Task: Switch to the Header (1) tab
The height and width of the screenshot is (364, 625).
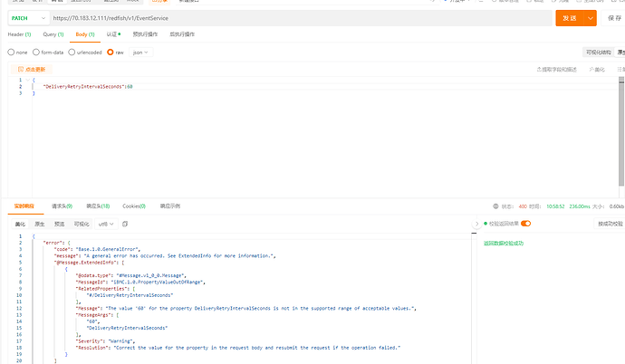Action: click(19, 34)
